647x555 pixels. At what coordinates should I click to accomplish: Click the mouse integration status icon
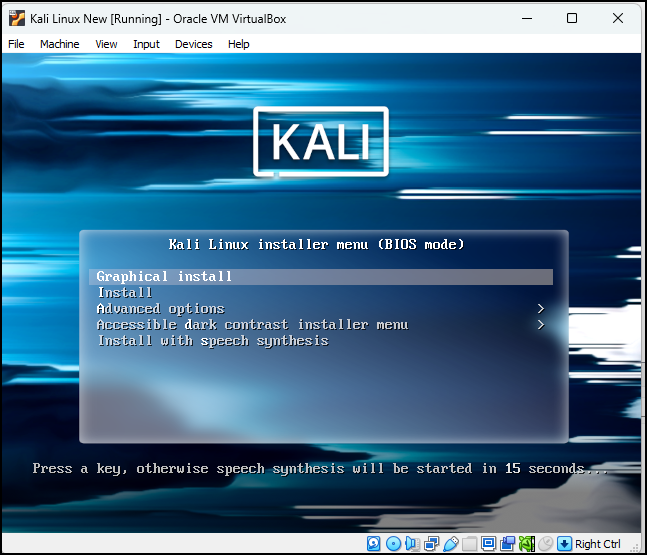pyautogui.click(x=545, y=543)
